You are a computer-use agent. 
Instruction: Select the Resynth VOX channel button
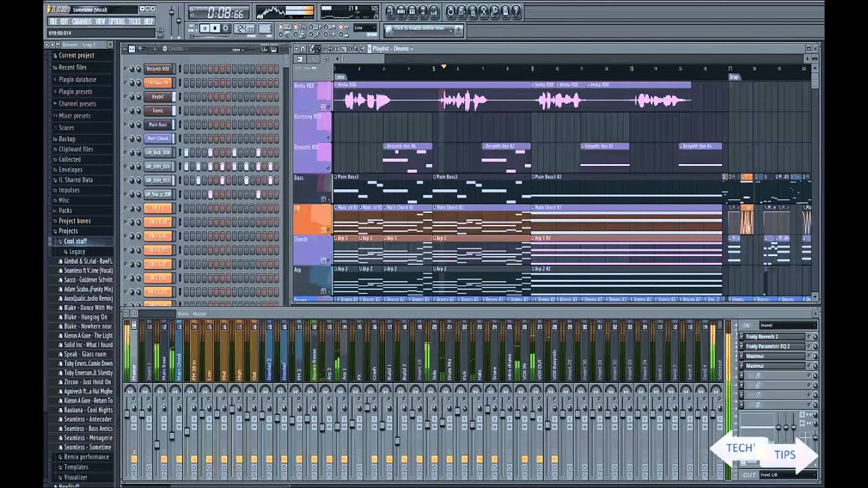(x=158, y=68)
